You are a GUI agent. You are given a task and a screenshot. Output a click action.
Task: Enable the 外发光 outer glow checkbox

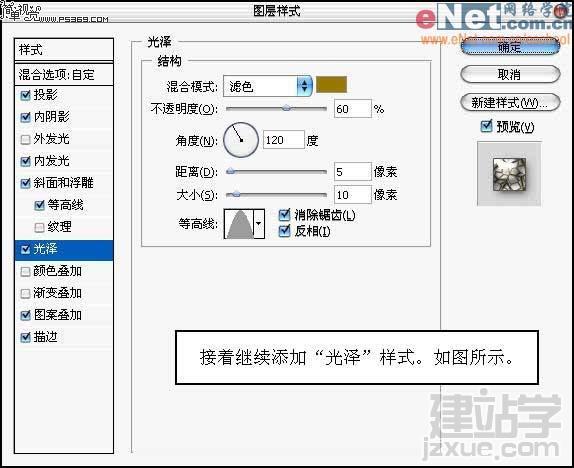coord(25,139)
